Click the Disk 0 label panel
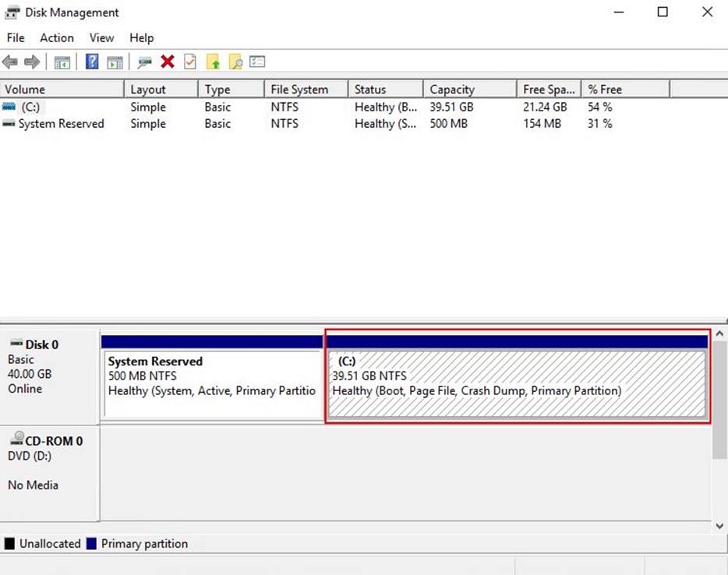The width and height of the screenshot is (728, 575). (49, 376)
